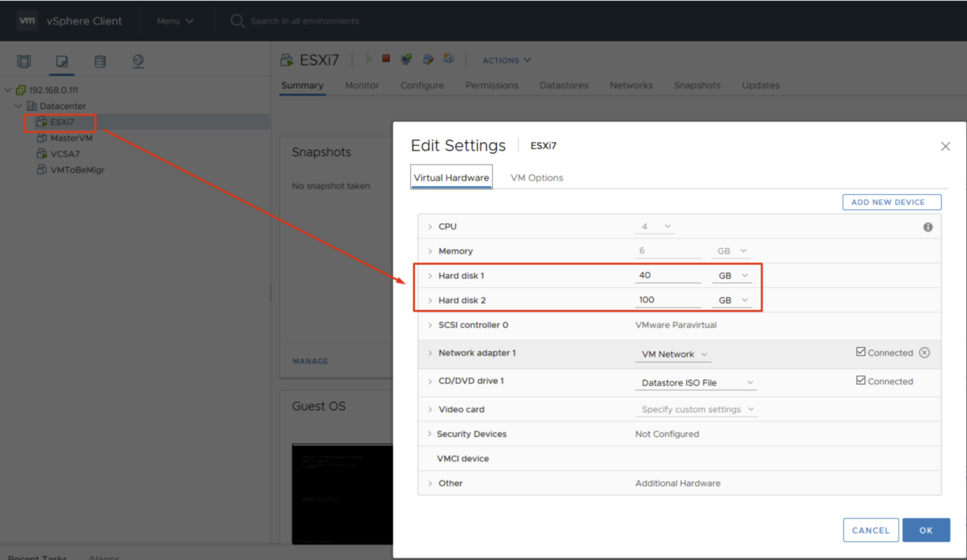Click the Memory GB unit selector

point(729,250)
